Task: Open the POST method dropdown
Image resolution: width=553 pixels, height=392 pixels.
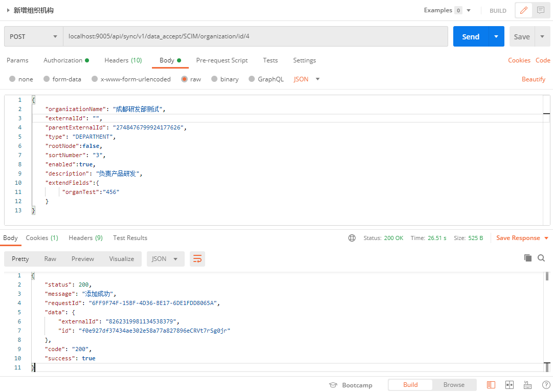Action: click(x=34, y=37)
